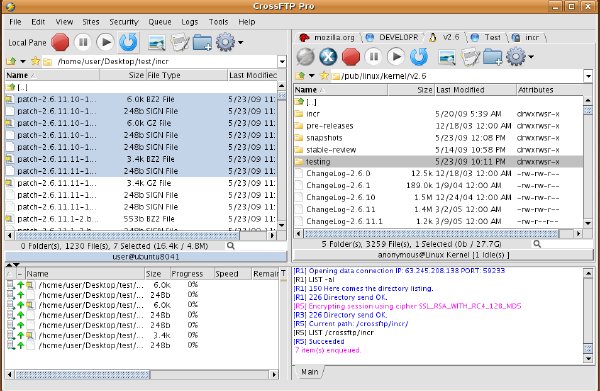Go up one directory in local pane
The image size is (600, 391).
[11, 61]
